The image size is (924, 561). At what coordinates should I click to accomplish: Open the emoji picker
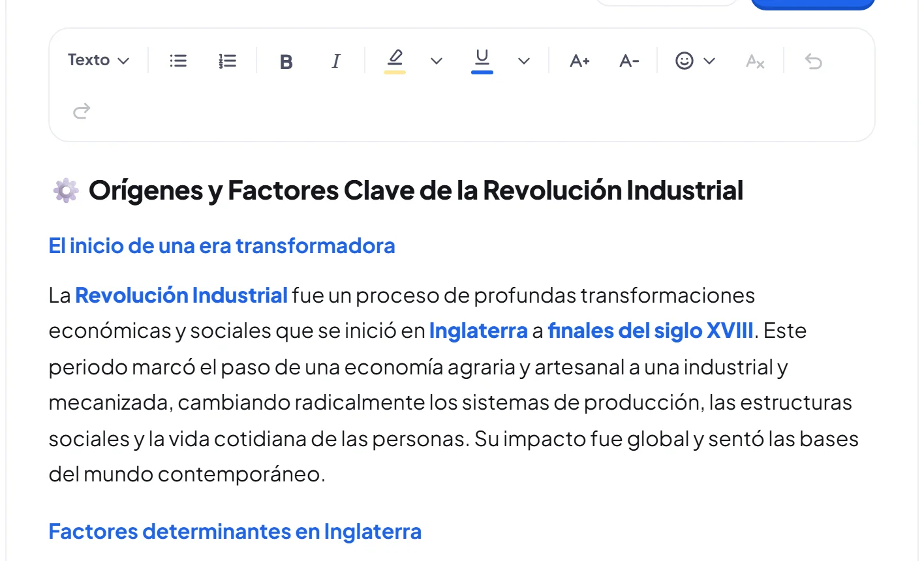point(684,61)
